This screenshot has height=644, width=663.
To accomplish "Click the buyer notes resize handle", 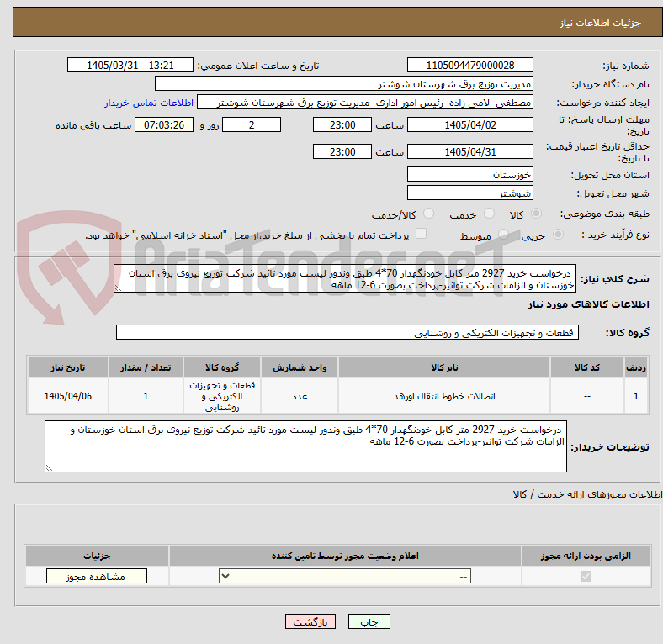I will point(49,468).
